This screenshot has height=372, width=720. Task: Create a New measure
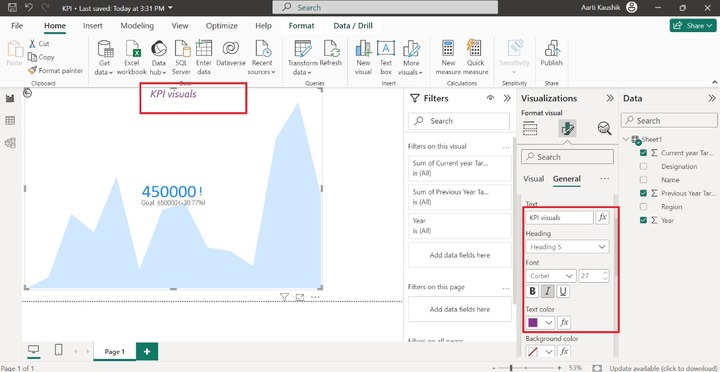448,57
